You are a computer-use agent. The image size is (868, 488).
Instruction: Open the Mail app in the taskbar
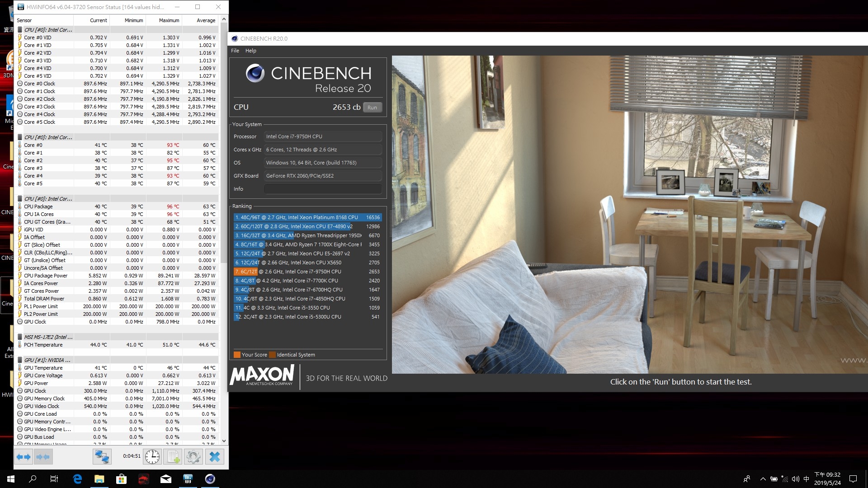pos(166,479)
